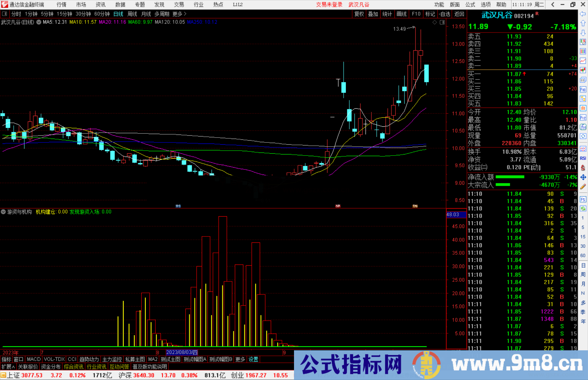Open the 资讯 menu in menu bar

click(x=100, y=4)
